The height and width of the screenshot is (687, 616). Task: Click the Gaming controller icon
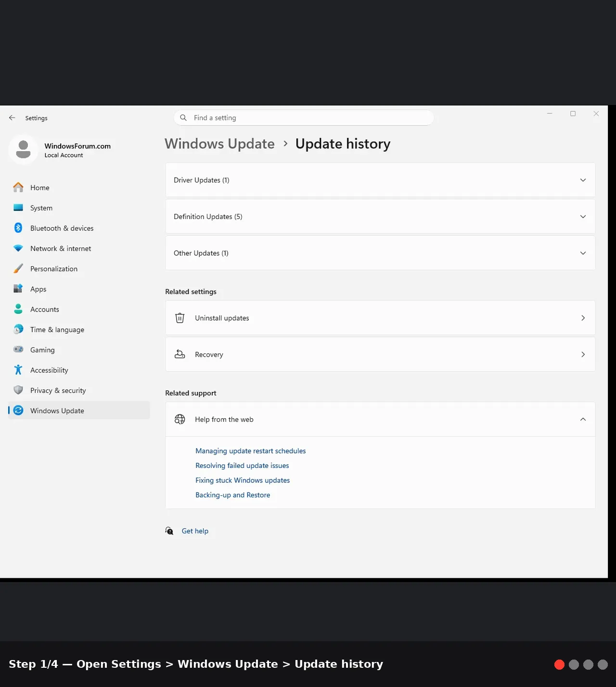click(18, 350)
